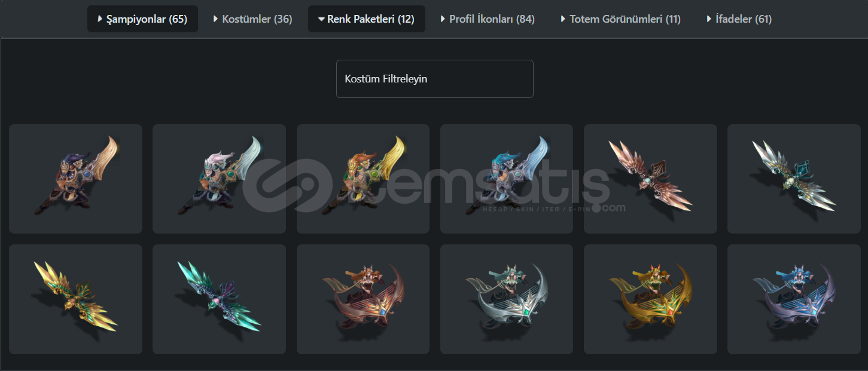Pick the turquoise winged weapon chroma

pyautogui.click(x=219, y=299)
